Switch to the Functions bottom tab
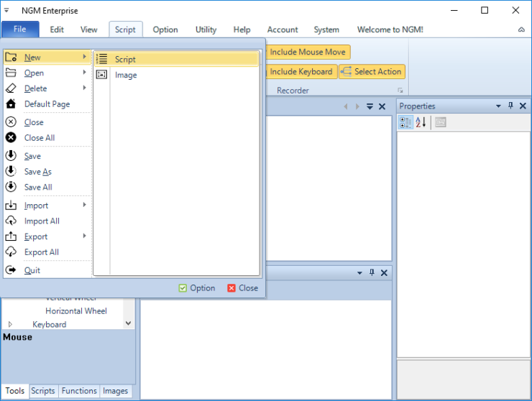This screenshot has width=532, height=401. click(x=79, y=391)
